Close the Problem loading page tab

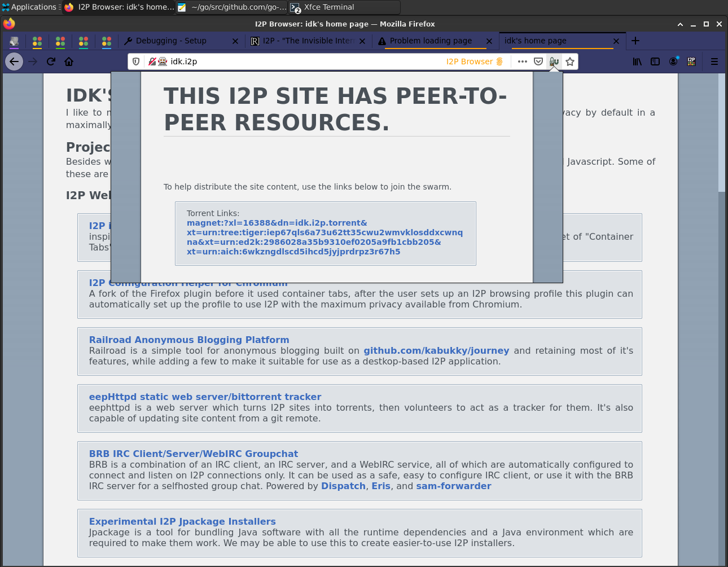489,41
